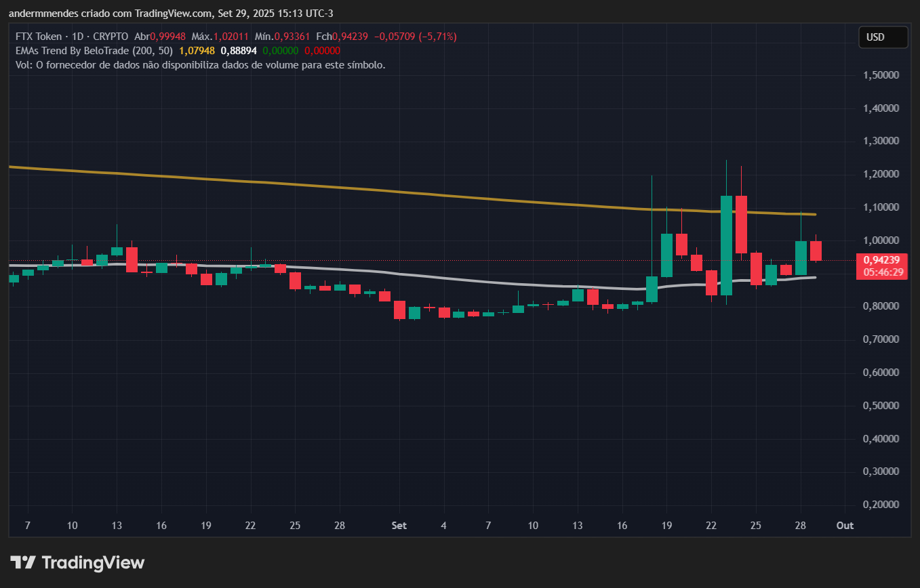Click the date label 22 in September

click(x=711, y=526)
